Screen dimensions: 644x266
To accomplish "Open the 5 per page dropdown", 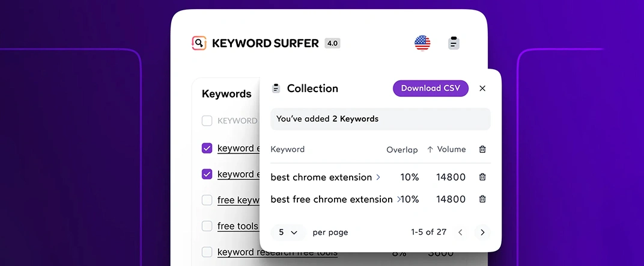I will click(288, 232).
